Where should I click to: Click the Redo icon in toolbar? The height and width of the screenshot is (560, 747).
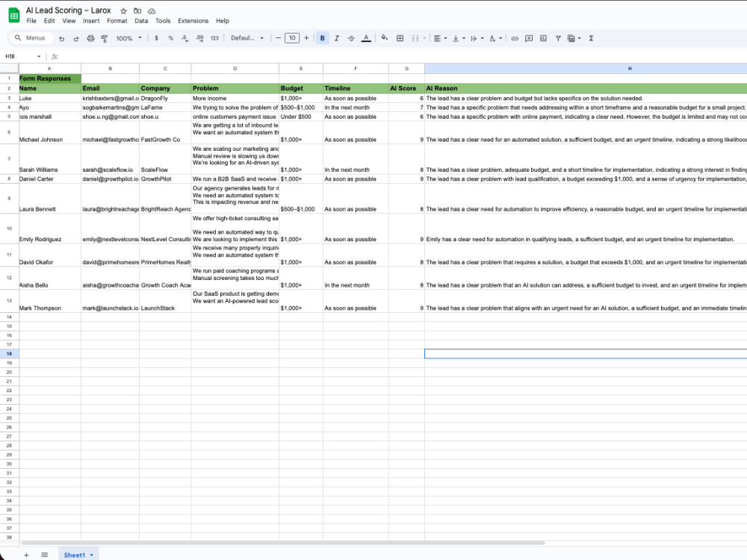(75, 39)
